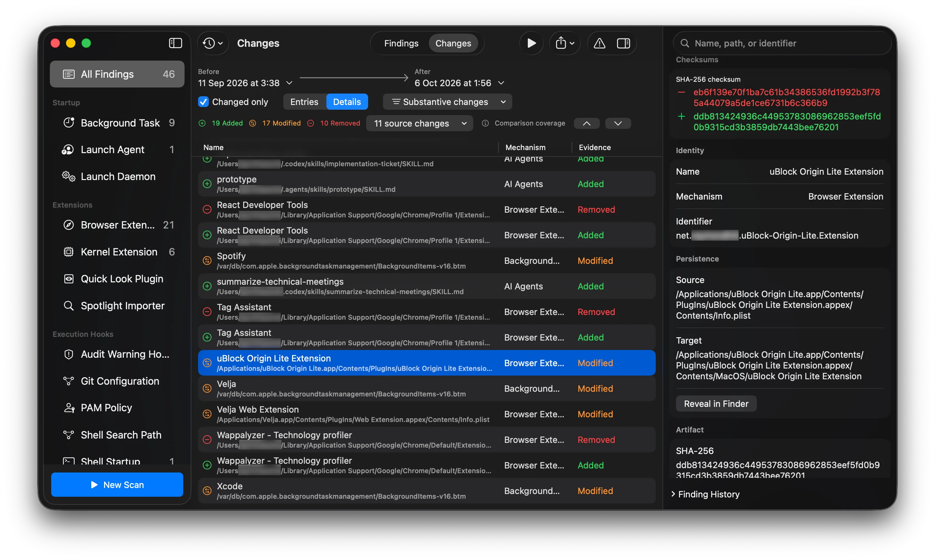Open Browser Extension category in sidebar

(x=117, y=225)
